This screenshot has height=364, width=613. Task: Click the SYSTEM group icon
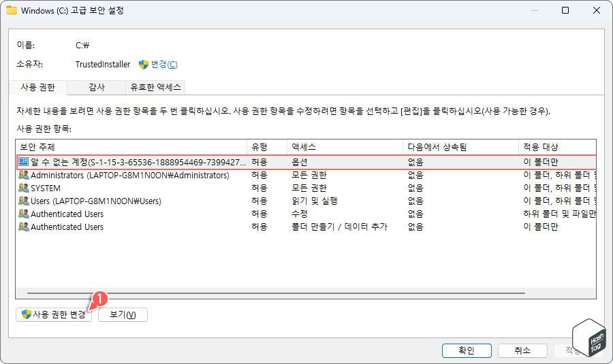tap(24, 188)
